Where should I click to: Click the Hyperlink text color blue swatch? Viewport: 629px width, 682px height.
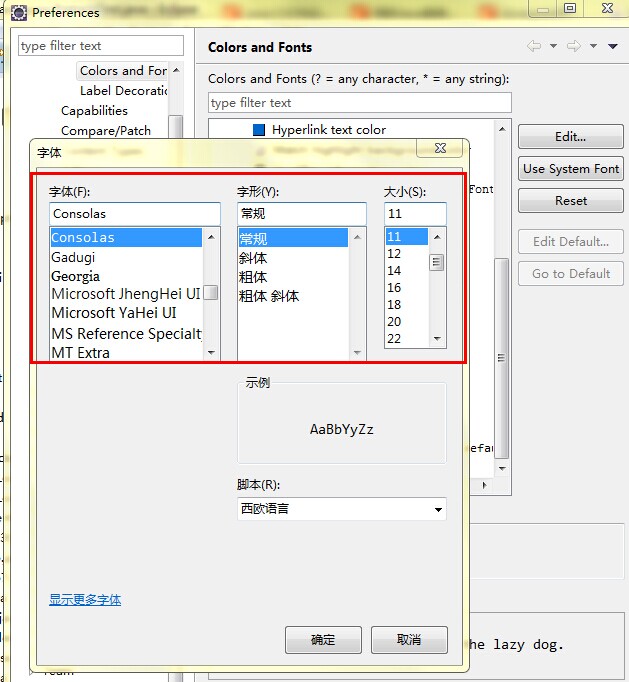tap(259, 130)
